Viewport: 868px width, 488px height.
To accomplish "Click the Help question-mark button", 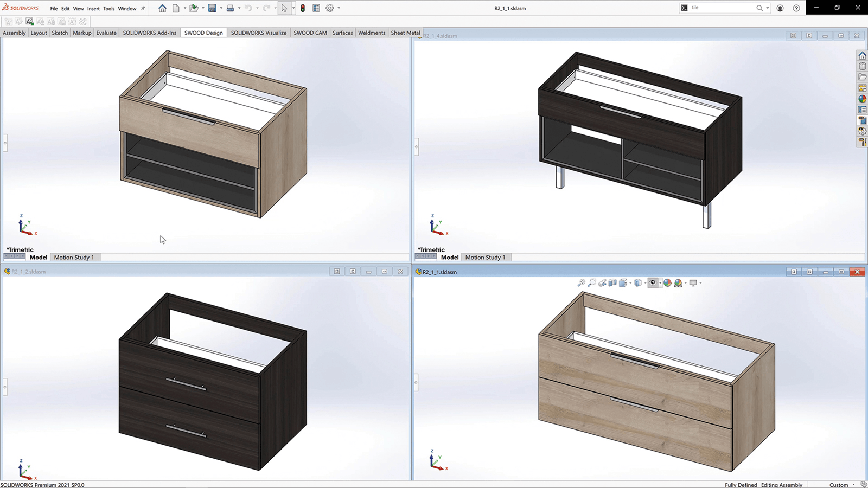I will (796, 8).
